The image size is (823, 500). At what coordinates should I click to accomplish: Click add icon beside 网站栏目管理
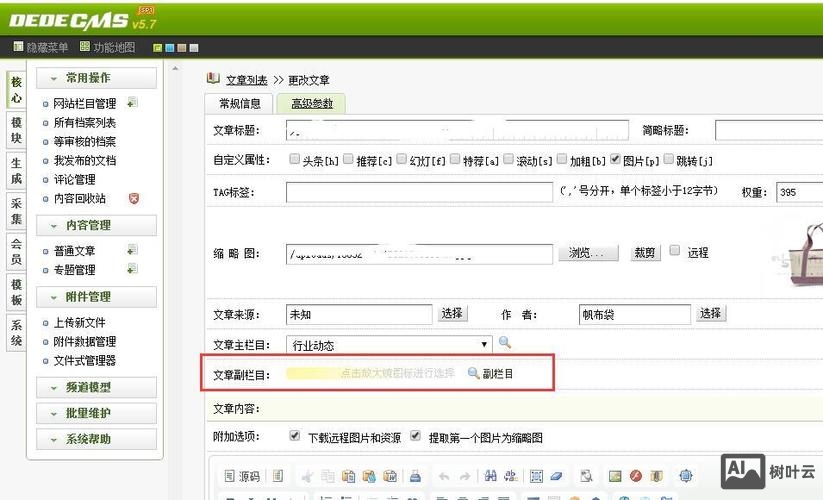[x=133, y=103]
